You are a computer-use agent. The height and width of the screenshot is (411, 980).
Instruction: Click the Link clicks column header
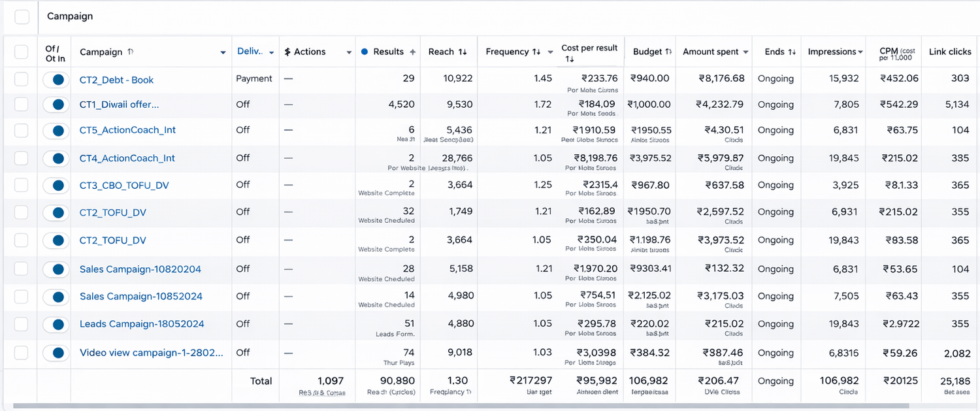(950, 52)
